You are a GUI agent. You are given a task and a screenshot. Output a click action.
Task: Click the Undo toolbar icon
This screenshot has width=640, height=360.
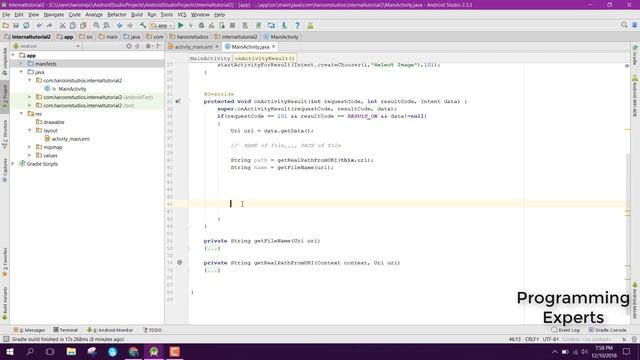click(39, 25)
